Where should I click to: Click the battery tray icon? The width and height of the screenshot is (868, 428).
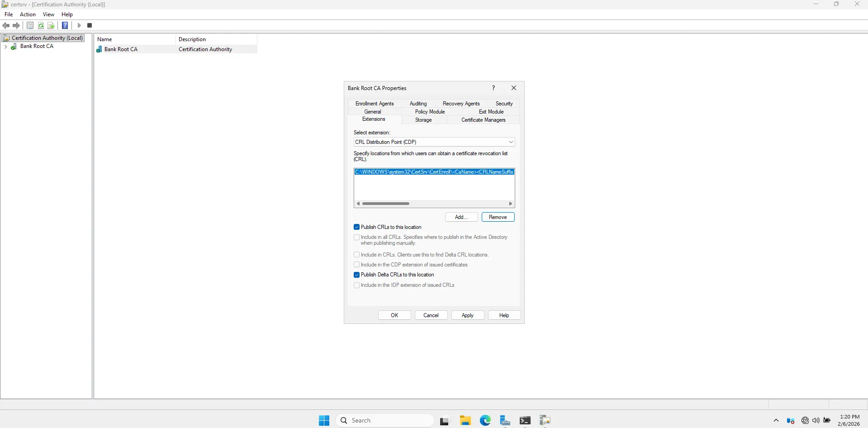(x=827, y=420)
